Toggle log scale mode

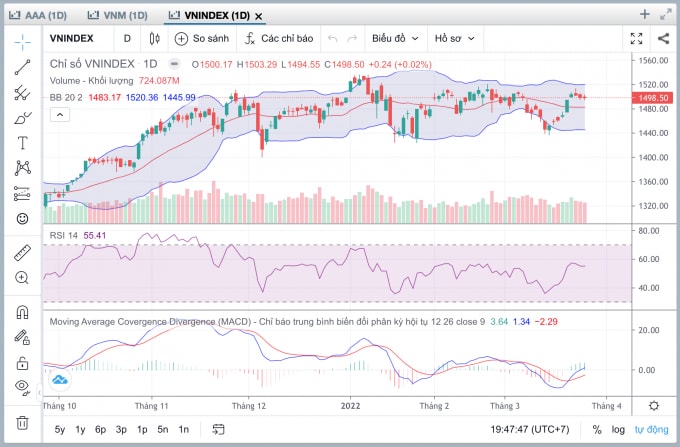point(618,430)
